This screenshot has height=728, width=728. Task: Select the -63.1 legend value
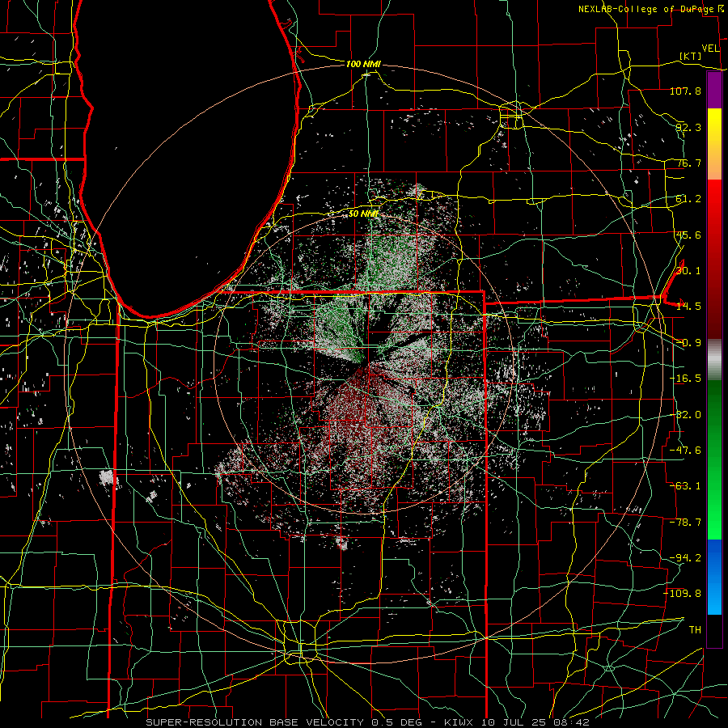tap(685, 486)
